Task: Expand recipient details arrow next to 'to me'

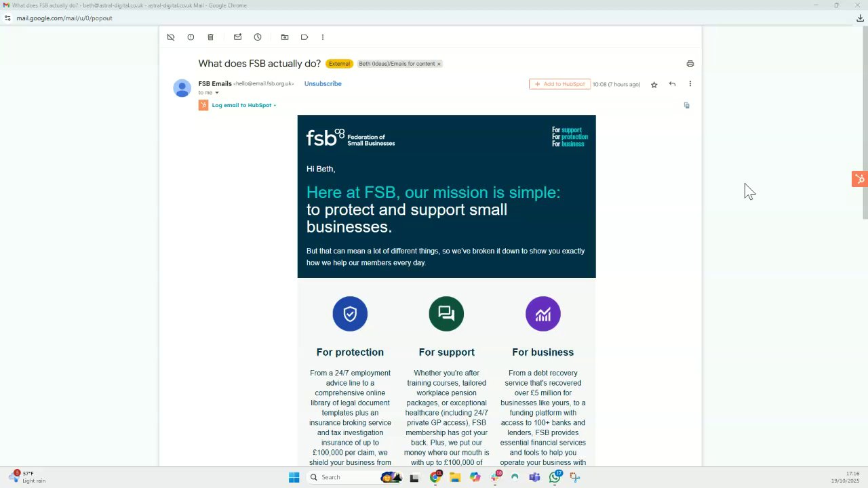Action: click(217, 93)
